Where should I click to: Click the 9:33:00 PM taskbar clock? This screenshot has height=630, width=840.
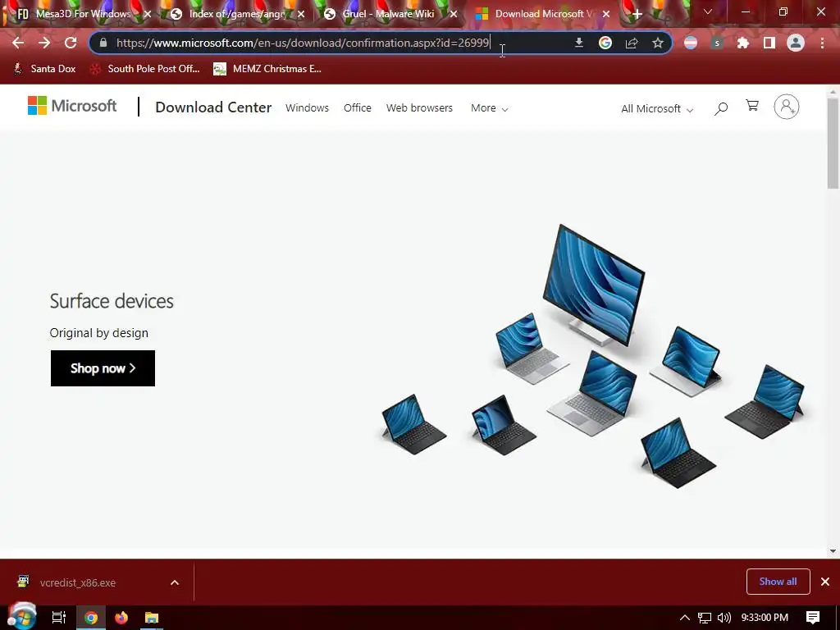(x=765, y=618)
